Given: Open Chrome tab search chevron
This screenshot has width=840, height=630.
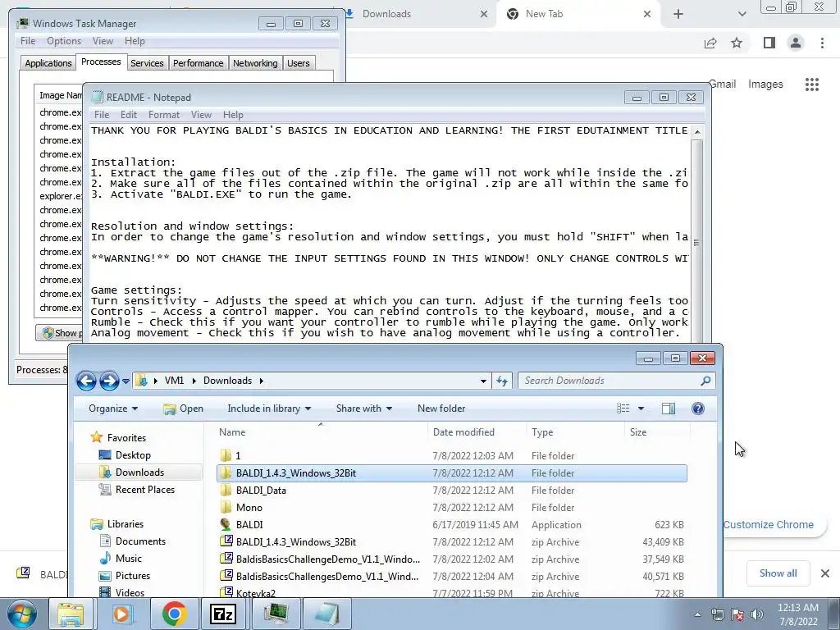Looking at the screenshot, I should coord(742,14).
